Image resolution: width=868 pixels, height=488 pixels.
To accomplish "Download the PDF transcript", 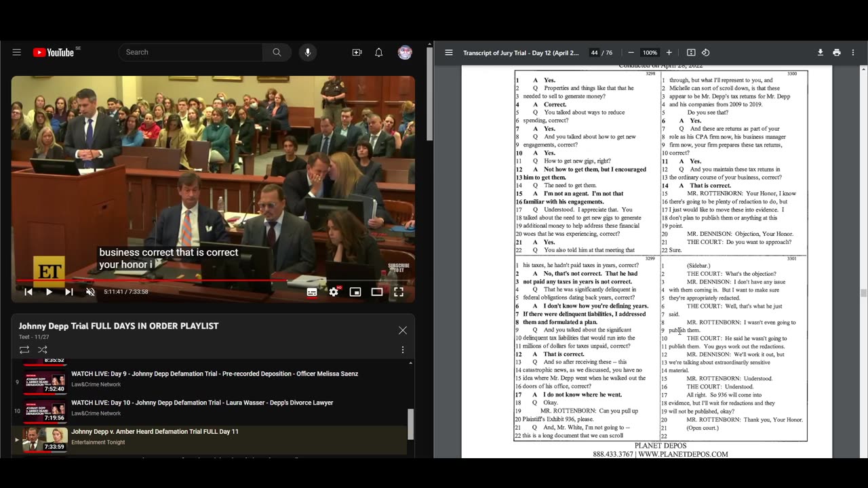I will [820, 52].
